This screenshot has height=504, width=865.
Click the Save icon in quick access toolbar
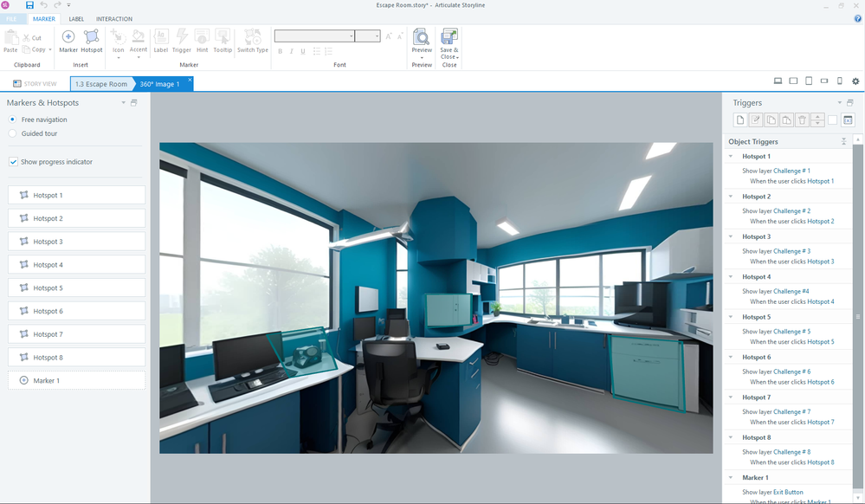(x=29, y=5)
